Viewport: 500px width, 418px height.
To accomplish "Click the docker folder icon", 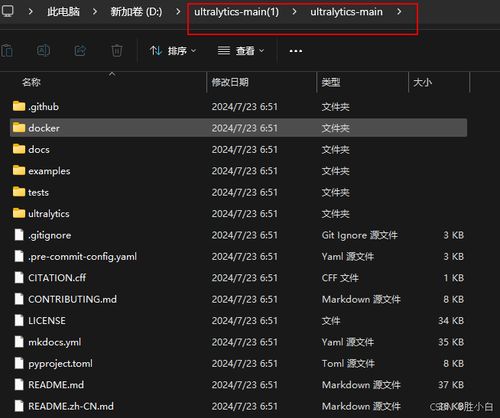I will click(19, 128).
